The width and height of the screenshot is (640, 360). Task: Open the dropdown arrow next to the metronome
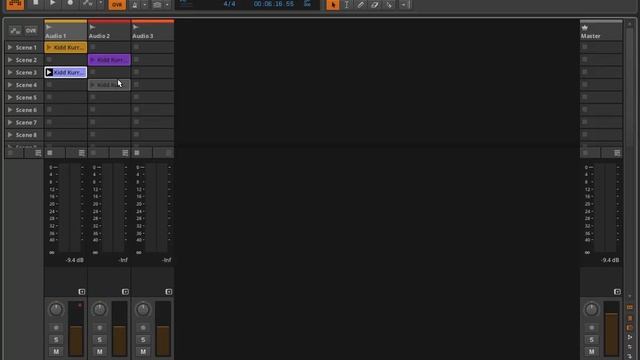(x=144, y=5)
